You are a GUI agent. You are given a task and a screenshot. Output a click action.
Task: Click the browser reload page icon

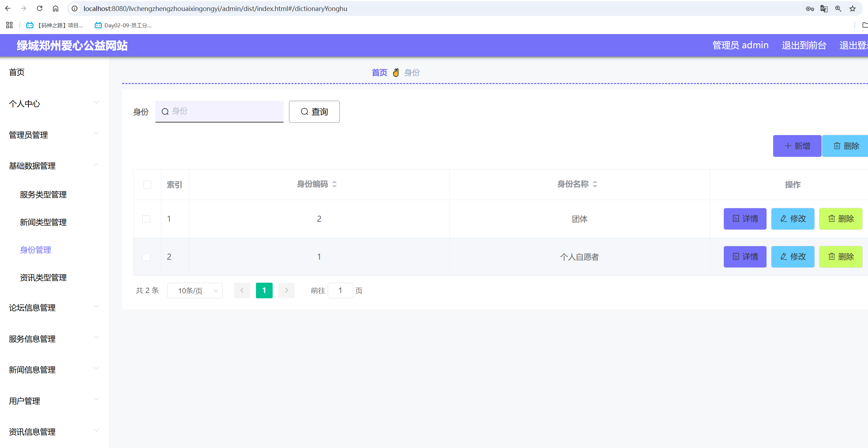[40, 9]
